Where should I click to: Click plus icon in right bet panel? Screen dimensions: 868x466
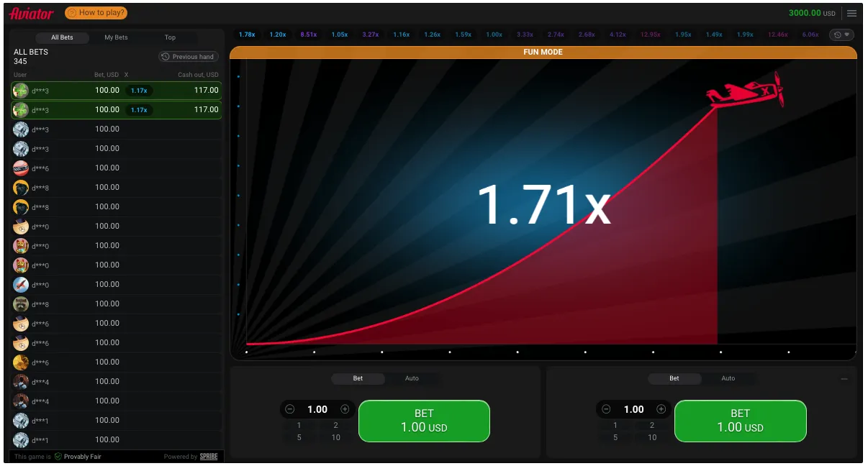pyautogui.click(x=661, y=409)
